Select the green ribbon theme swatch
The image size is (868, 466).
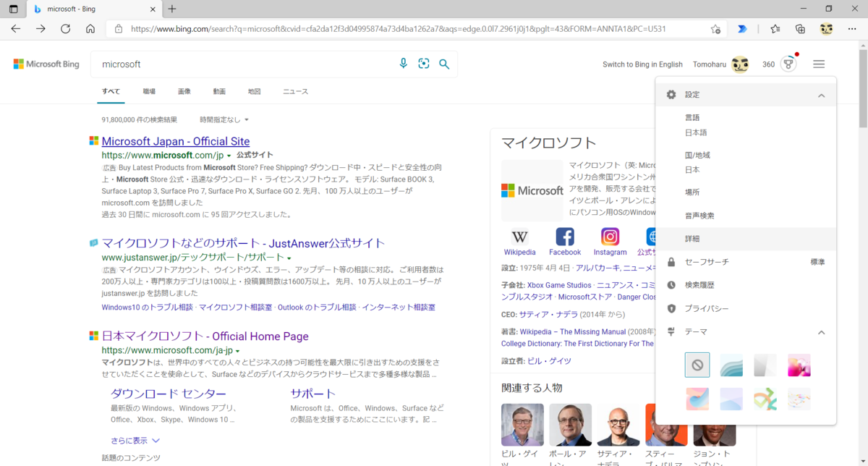tap(765, 399)
